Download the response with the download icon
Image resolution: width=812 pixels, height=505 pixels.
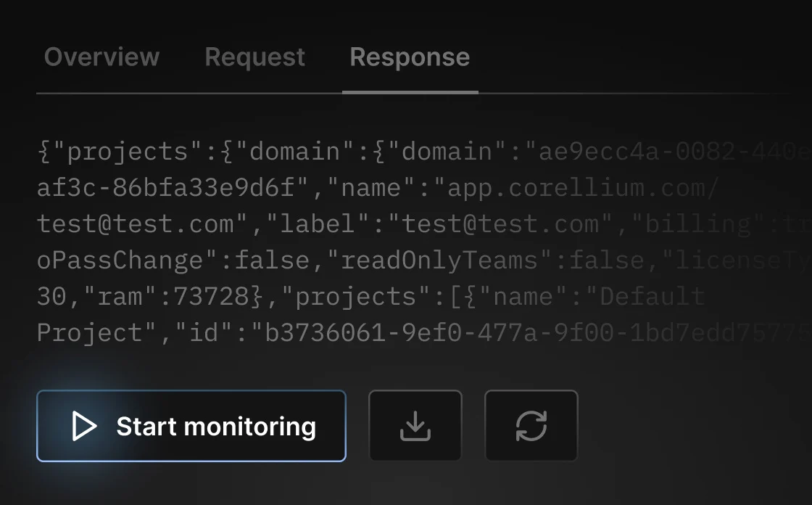[x=415, y=426]
